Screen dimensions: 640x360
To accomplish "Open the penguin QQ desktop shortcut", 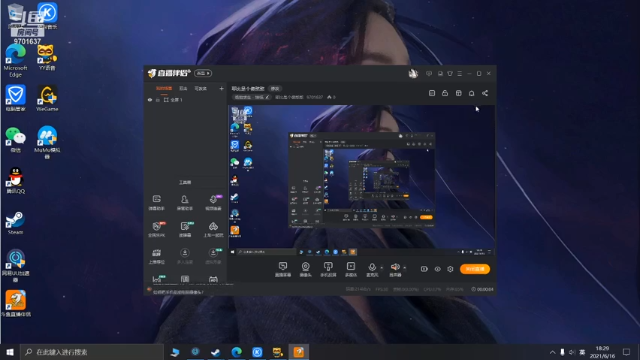I will [16, 181].
